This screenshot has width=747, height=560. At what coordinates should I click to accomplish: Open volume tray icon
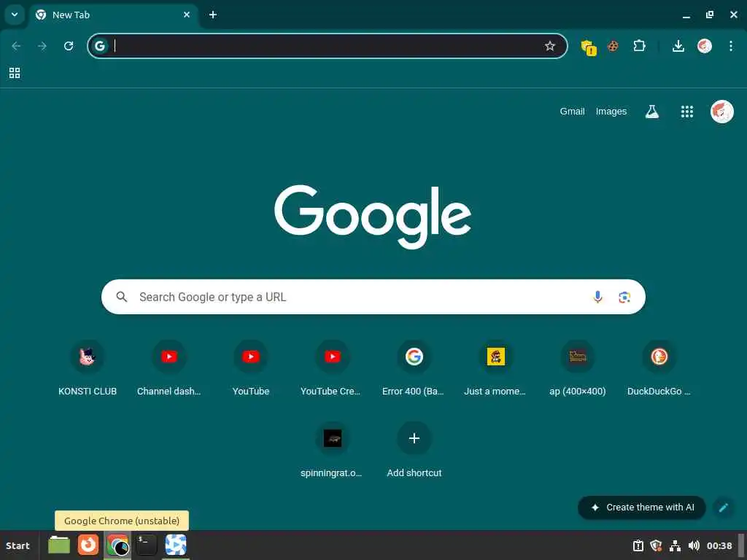tap(694, 545)
